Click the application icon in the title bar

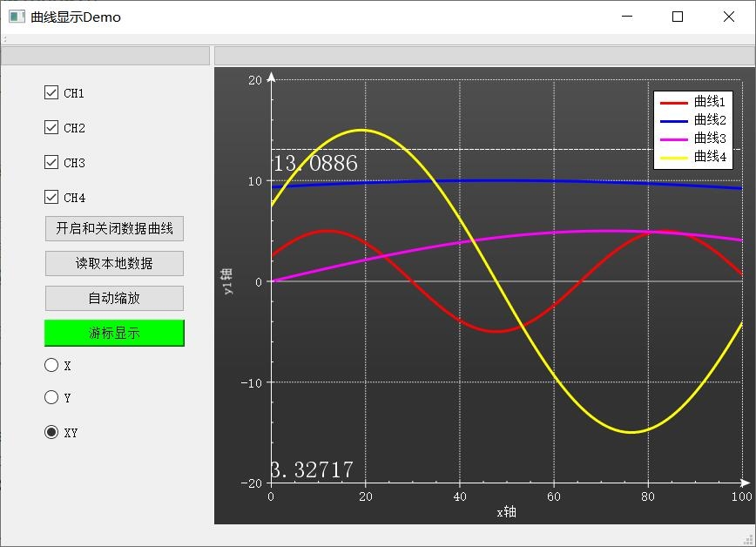click(x=16, y=17)
